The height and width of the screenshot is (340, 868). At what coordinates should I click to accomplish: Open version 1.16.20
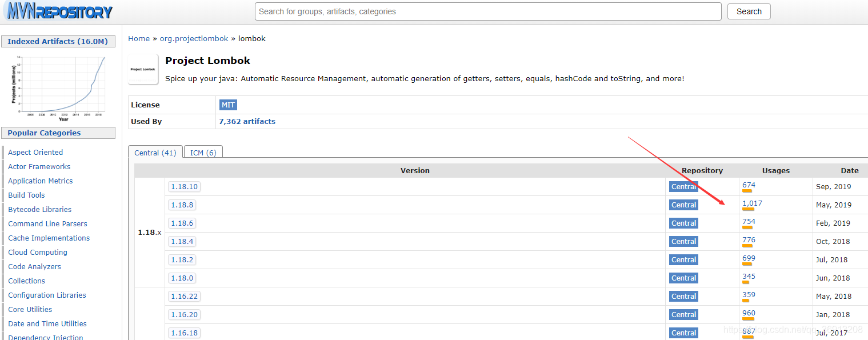[184, 314]
